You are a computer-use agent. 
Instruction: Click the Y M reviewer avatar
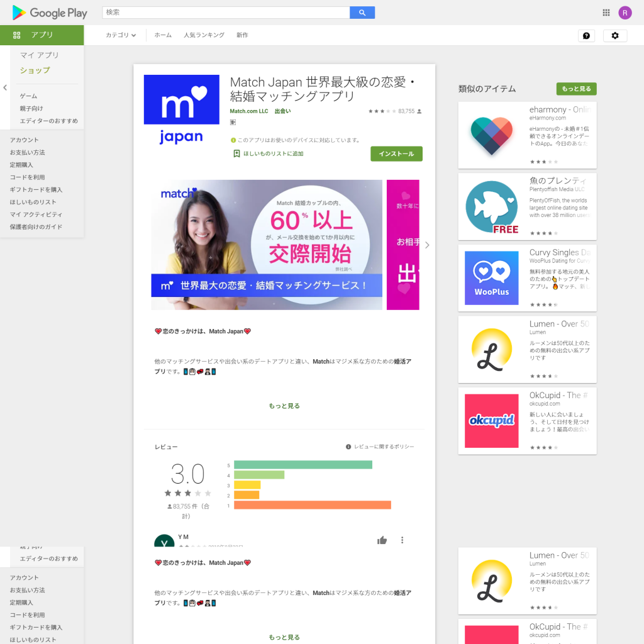[164, 540]
